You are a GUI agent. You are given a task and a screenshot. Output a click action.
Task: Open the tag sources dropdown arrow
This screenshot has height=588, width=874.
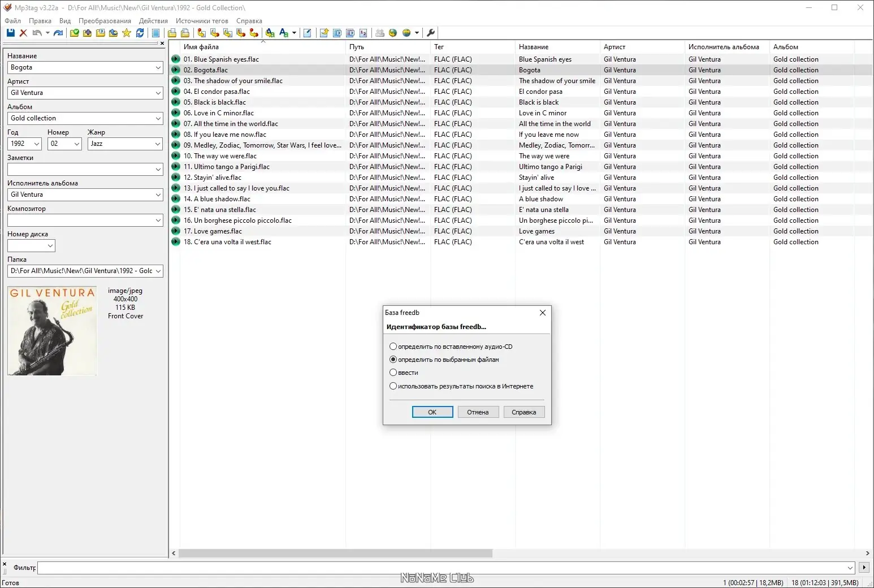coord(417,33)
